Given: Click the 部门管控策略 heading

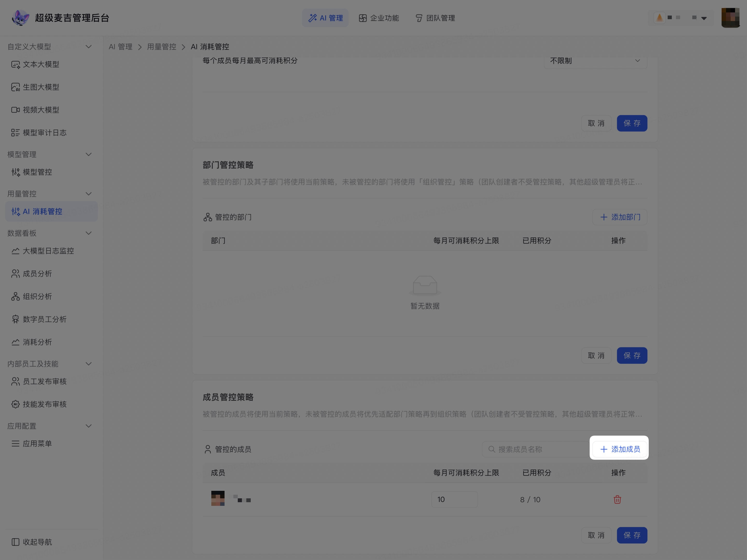Looking at the screenshot, I should 228,165.
